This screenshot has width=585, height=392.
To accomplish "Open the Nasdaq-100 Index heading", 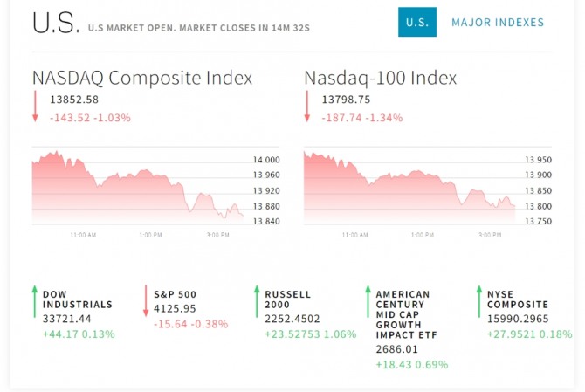I will click(x=380, y=78).
